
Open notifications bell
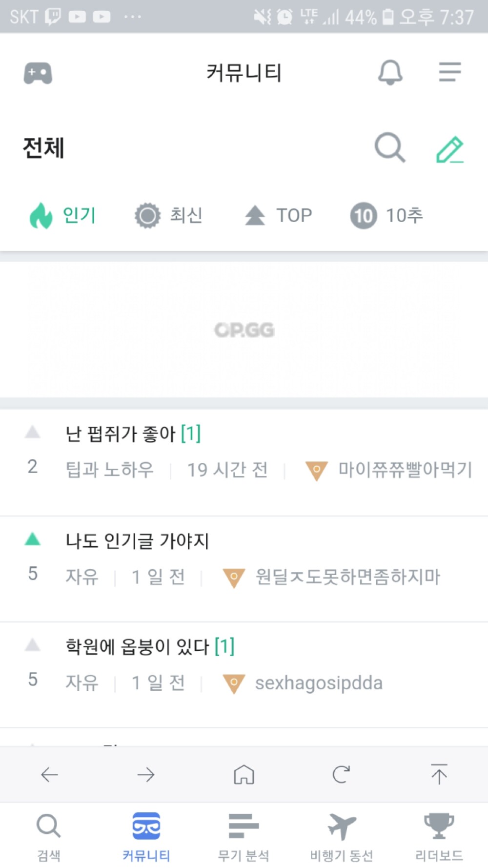(390, 73)
